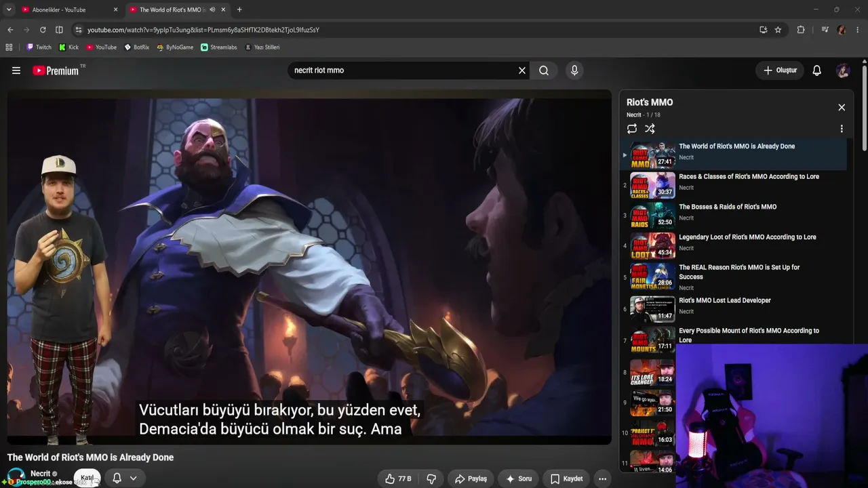Open the new tab plus button

[x=239, y=9]
